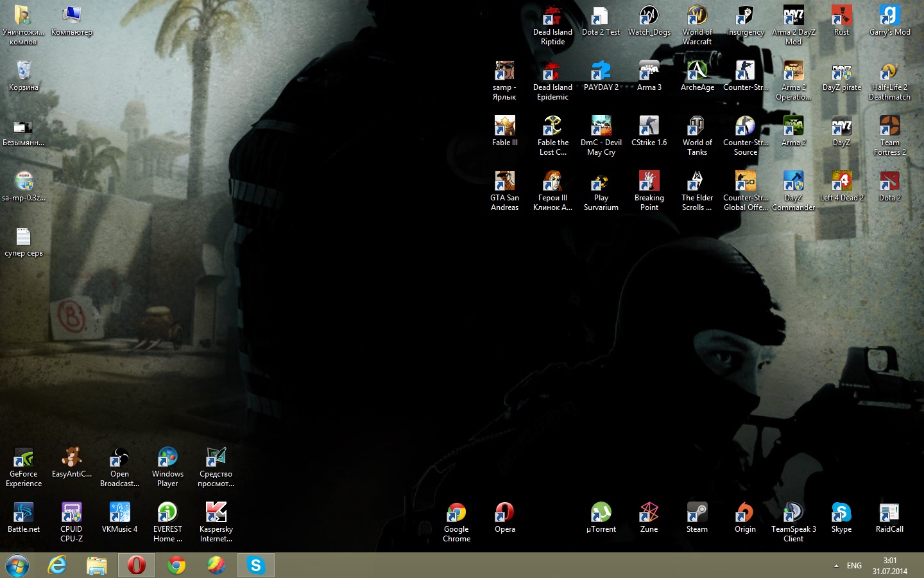Viewport: 924px width, 578px height.
Task: Select The Elder Scrolls shortcut
Action: pyautogui.click(x=697, y=191)
